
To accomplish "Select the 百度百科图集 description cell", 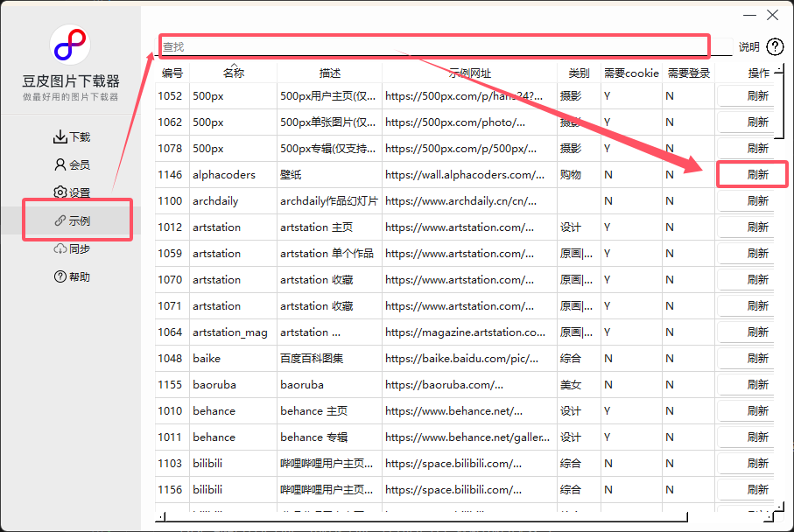I will pyautogui.click(x=330, y=359).
